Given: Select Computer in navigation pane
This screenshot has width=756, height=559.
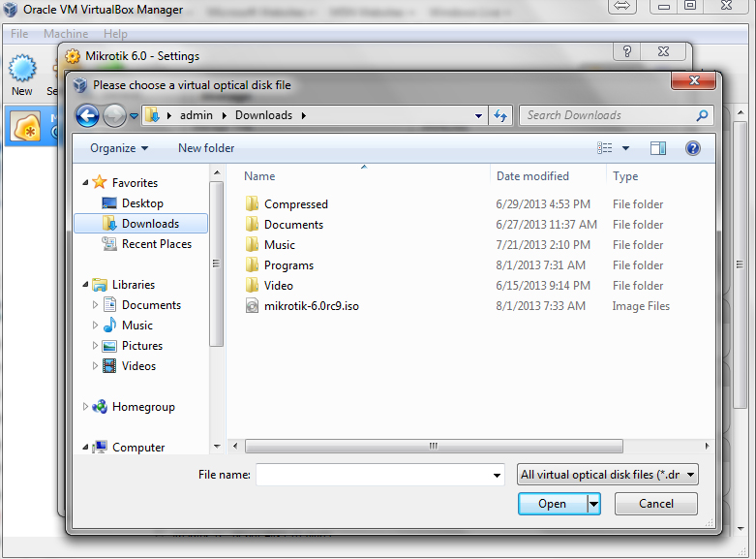Looking at the screenshot, I should click(x=138, y=448).
